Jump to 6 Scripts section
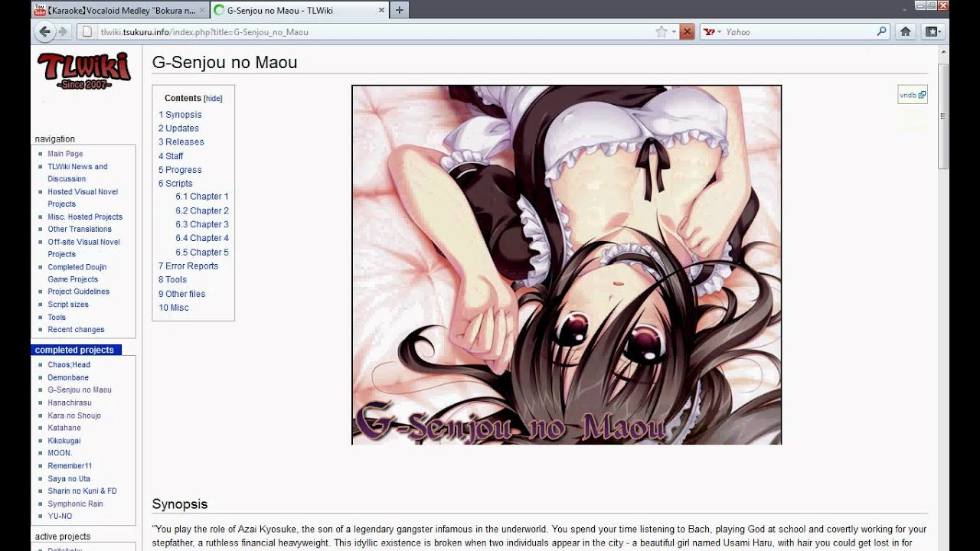Image resolution: width=980 pixels, height=551 pixels. [175, 184]
